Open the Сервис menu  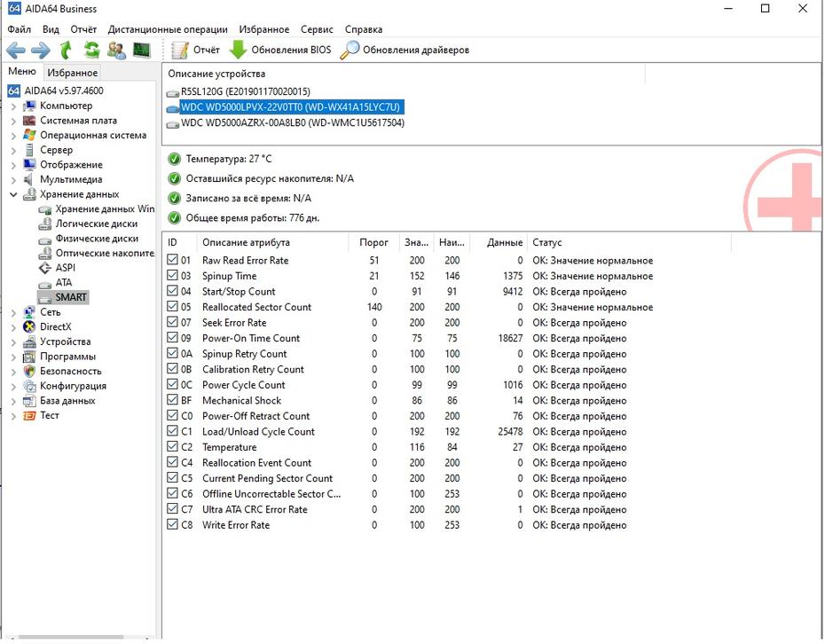(x=317, y=29)
